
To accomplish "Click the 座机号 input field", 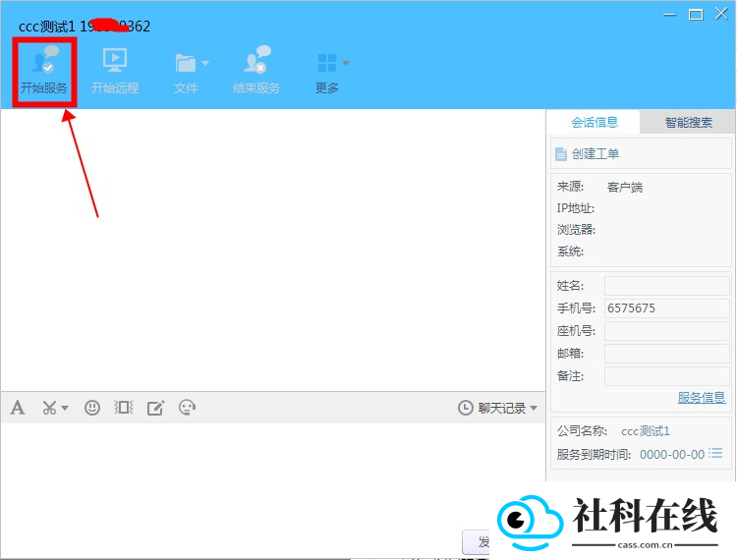I will tap(666, 331).
